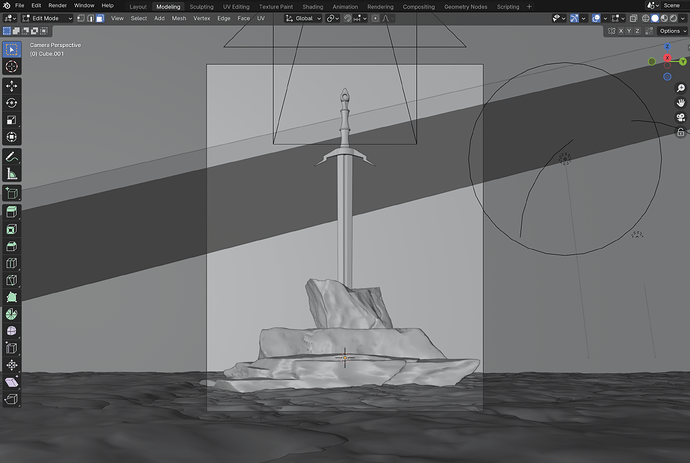Open proportional falloff dropdown

tap(388, 18)
